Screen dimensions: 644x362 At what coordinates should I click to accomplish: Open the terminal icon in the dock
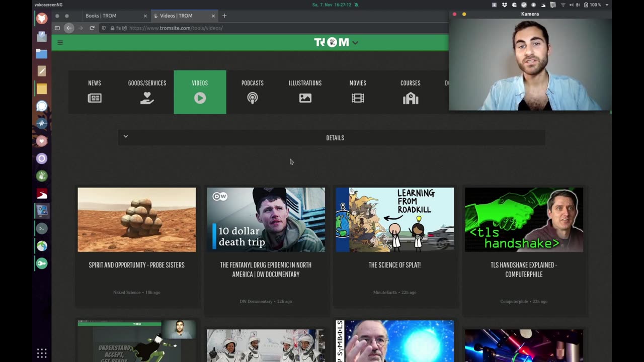(42, 229)
